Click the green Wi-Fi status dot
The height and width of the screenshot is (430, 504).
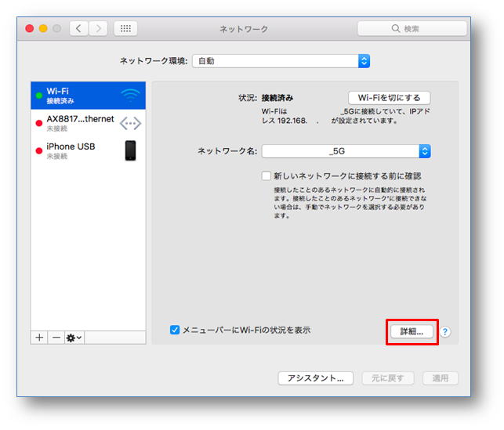pyautogui.click(x=39, y=96)
